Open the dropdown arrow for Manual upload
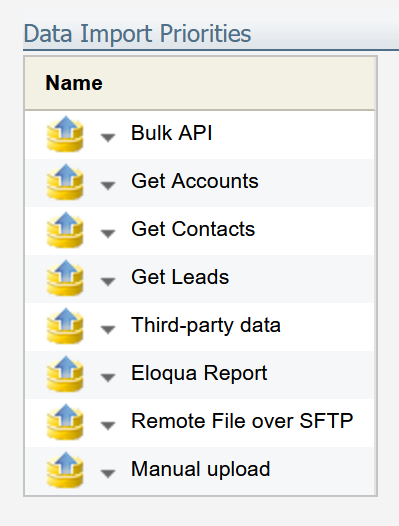The image size is (399, 526). (x=108, y=473)
